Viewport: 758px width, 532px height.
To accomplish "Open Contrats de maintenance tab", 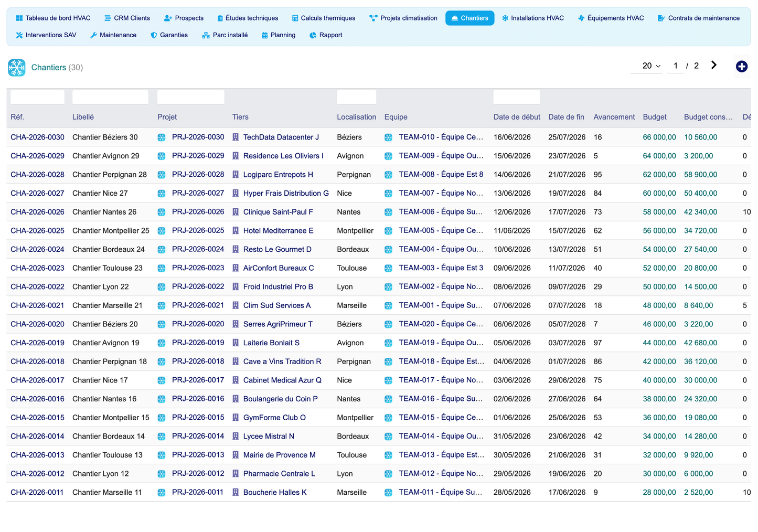I will 699,18.
